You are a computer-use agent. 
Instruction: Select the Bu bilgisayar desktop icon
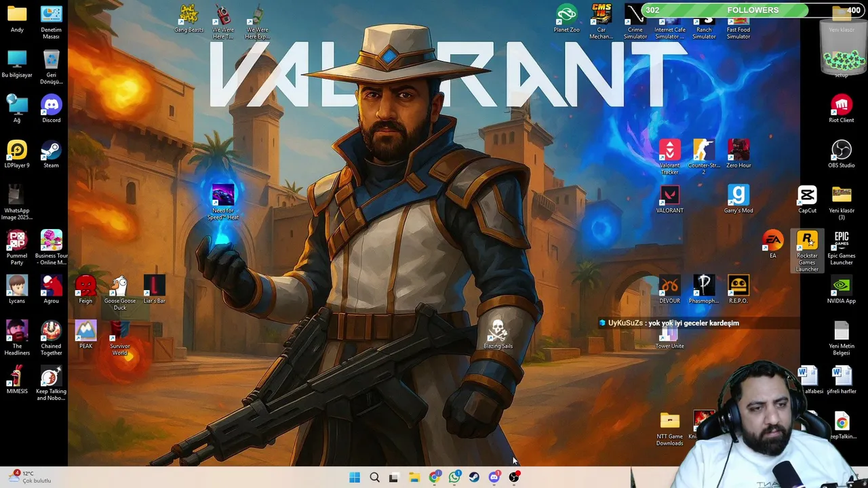tap(17, 64)
